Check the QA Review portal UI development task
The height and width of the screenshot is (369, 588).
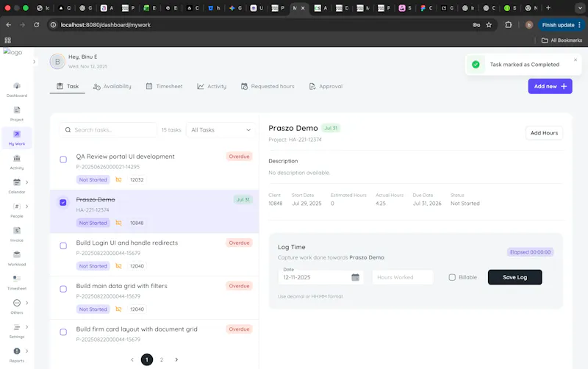pyautogui.click(x=63, y=160)
